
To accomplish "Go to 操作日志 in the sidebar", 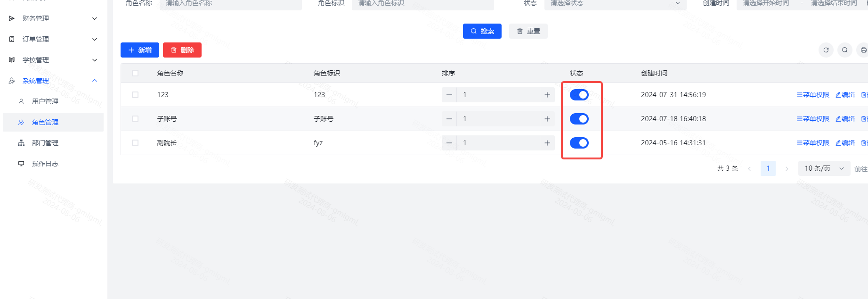I will (x=45, y=164).
